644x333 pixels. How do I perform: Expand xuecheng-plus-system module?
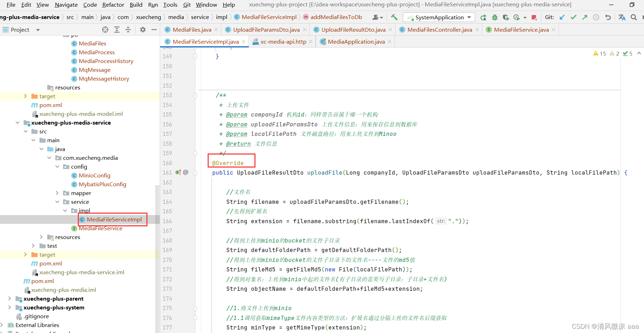pos(10,307)
